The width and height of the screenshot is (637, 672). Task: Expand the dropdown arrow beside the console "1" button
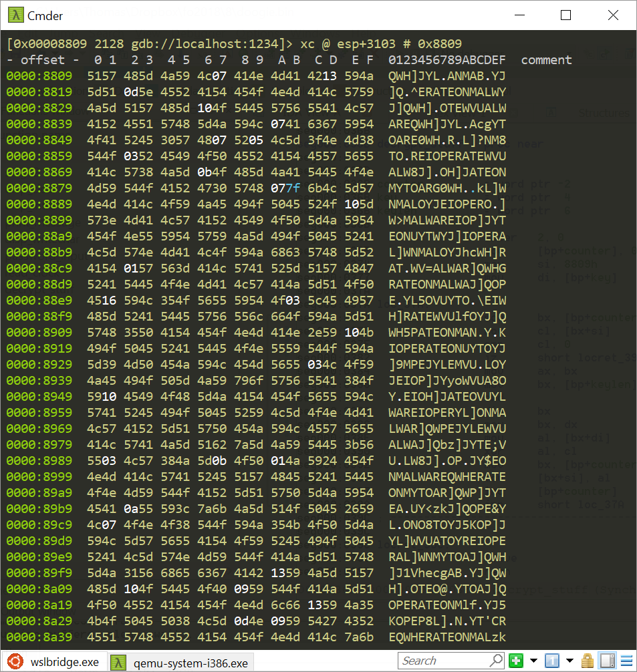click(x=569, y=660)
